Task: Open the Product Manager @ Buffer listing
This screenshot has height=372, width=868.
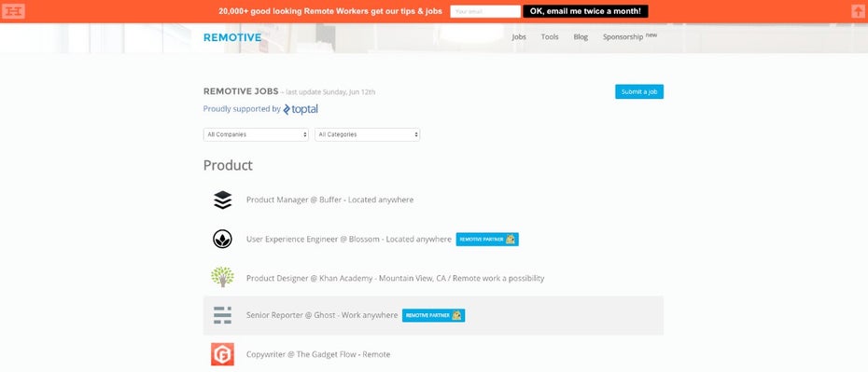Action: 329,200
